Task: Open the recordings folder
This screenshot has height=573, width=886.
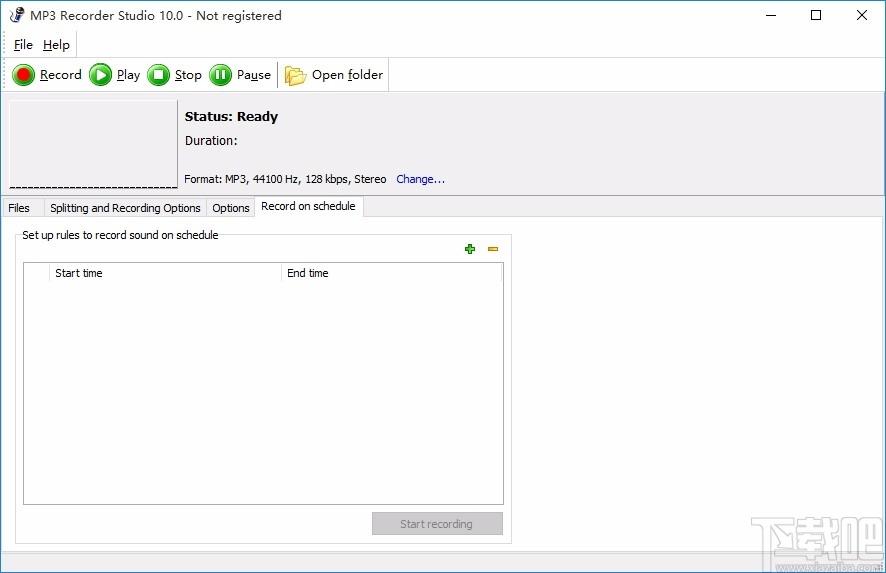Action: point(334,75)
